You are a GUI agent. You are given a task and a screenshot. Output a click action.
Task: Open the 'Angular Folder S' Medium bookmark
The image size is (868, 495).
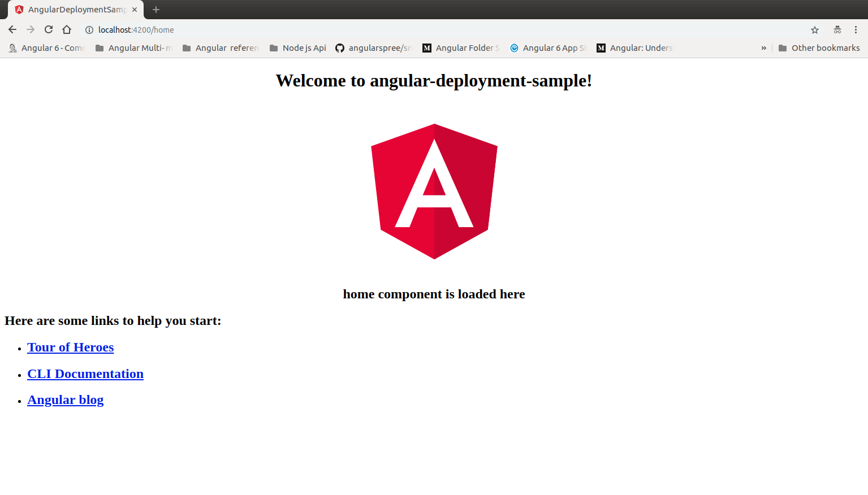[x=461, y=48]
